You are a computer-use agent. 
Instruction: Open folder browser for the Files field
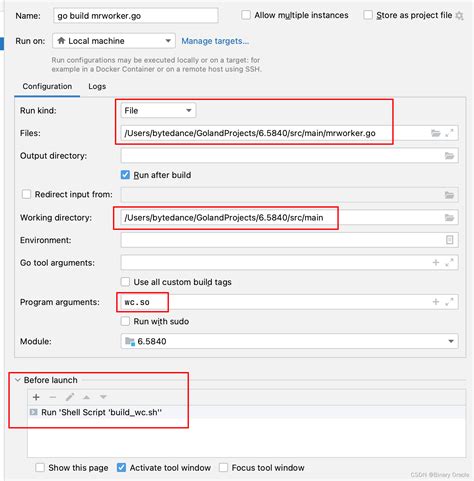pos(436,133)
